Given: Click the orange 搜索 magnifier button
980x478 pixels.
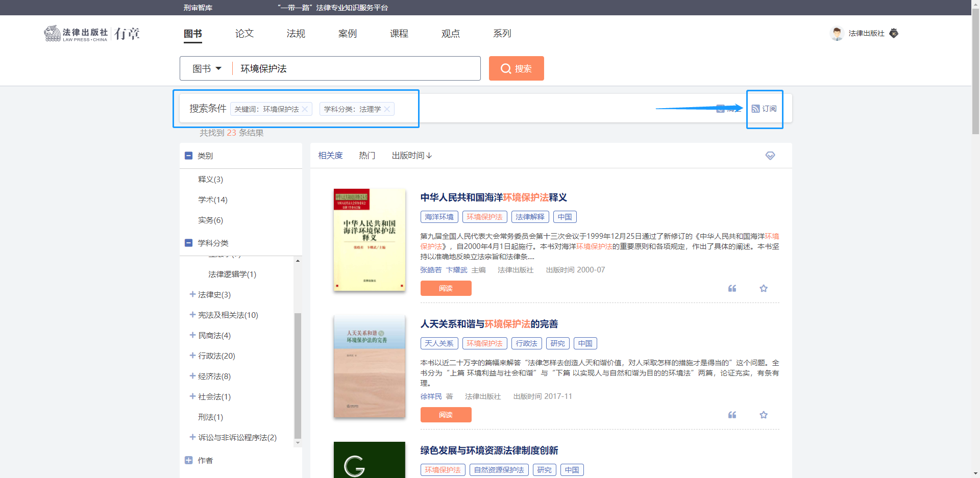Looking at the screenshot, I should click(x=516, y=68).
